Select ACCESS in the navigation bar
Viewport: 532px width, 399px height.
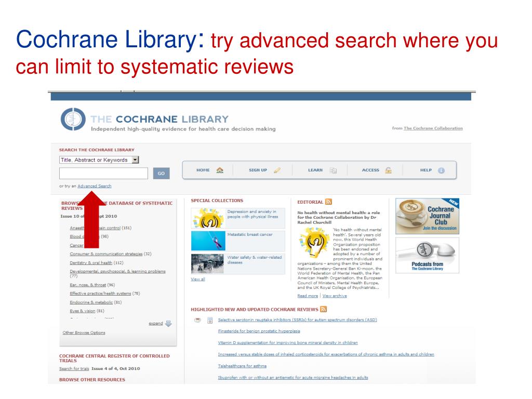click(x=370, y=170)
